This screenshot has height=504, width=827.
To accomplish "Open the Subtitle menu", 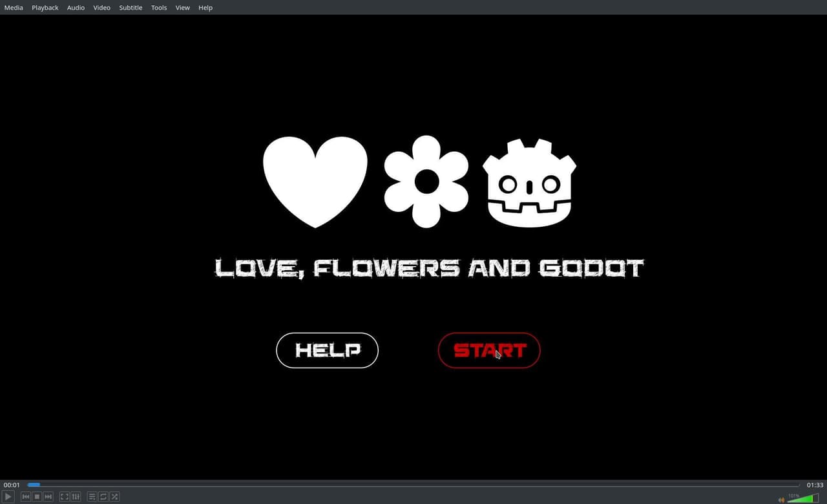I will [131, 8].
